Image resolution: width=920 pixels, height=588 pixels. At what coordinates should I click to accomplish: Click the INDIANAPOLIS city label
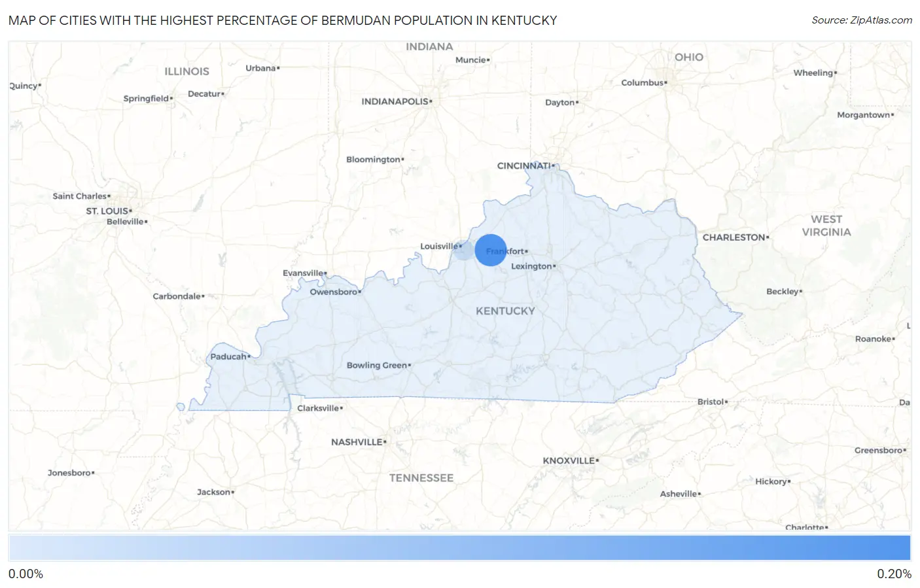coord(395,101)
